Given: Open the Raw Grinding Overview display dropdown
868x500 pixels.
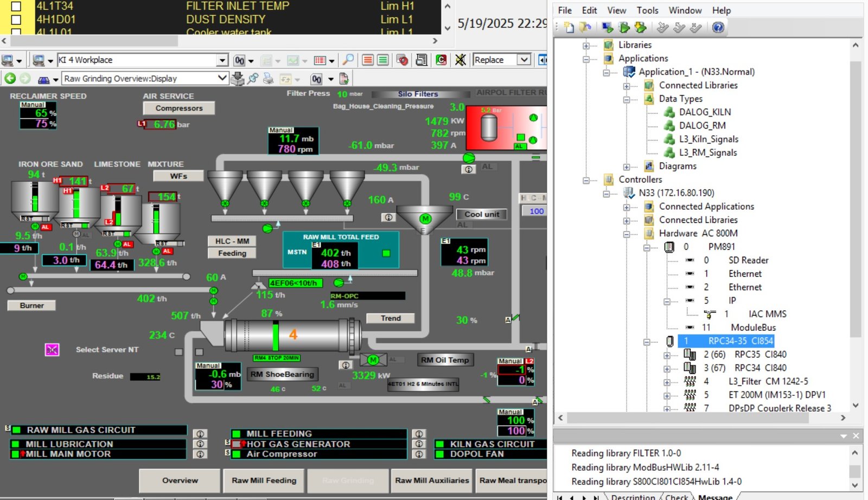Looking at the screenshot, I should [222, 78].
